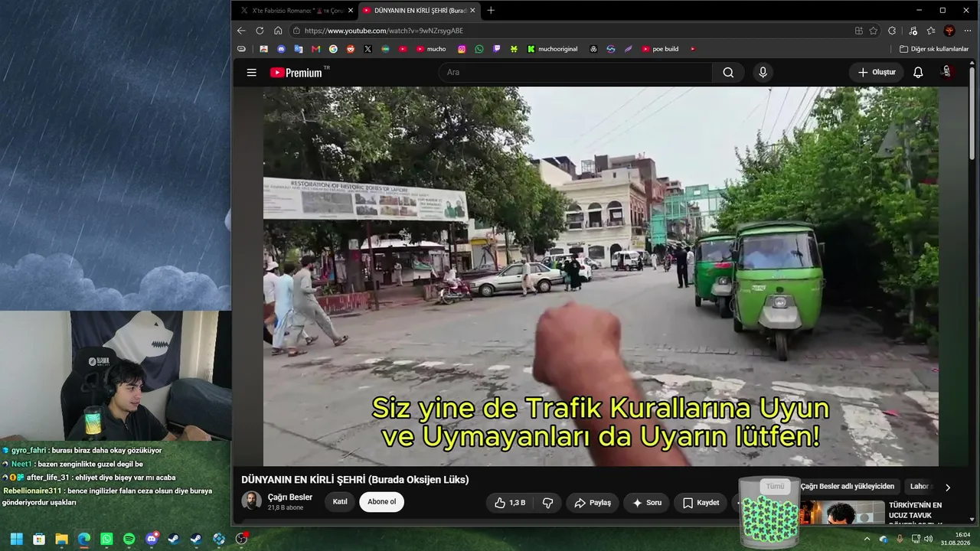Screen dimensions: 980x551
Task: Click the 'Kaydet' save button
Action: (701, 503)
